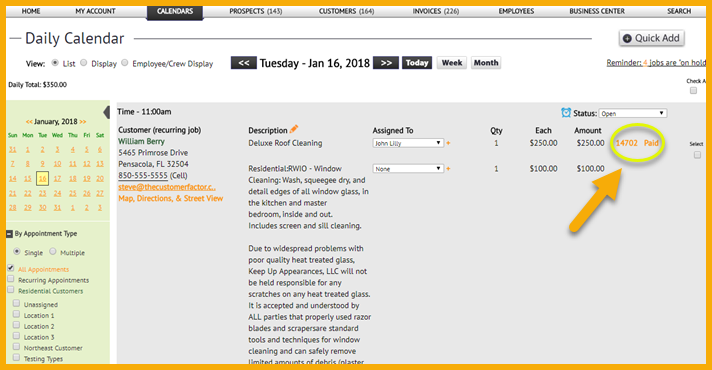Open the None assigned-to dropdown
The height and width of the screenshot is (370, 712).
pyautogui.click(x=408, y=168)
